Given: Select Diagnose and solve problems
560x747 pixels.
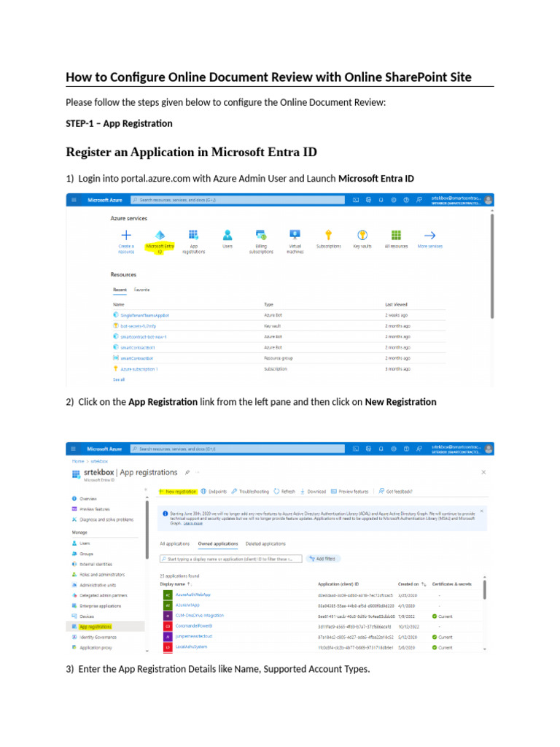Looking at the screenshot, I should coord(106,519).
